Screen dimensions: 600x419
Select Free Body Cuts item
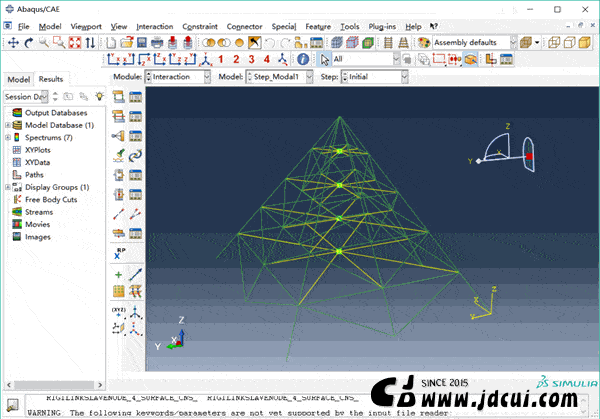[x=51, y=200]
